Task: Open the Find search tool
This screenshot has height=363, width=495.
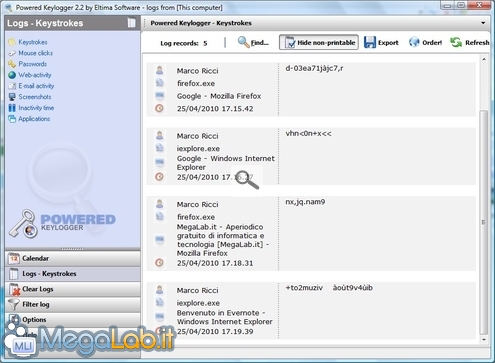Action: [x=253, y=43]
